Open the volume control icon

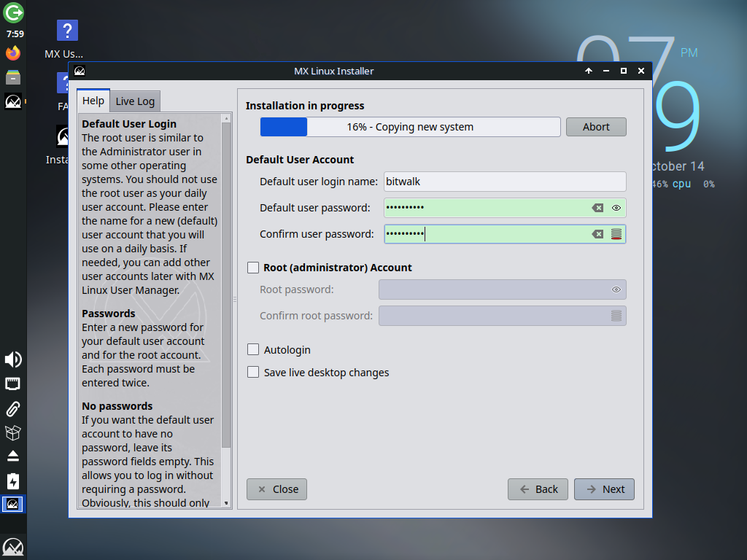pos(13,359)
